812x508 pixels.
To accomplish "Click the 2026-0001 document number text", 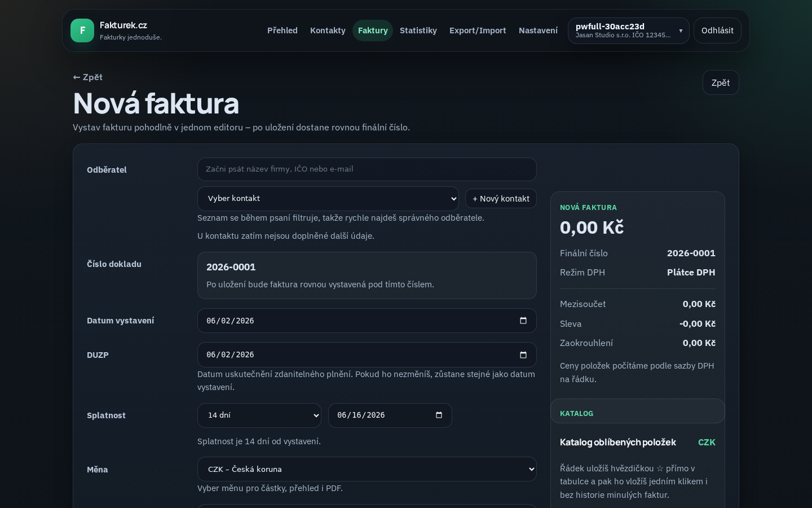I will click(231, 267).
